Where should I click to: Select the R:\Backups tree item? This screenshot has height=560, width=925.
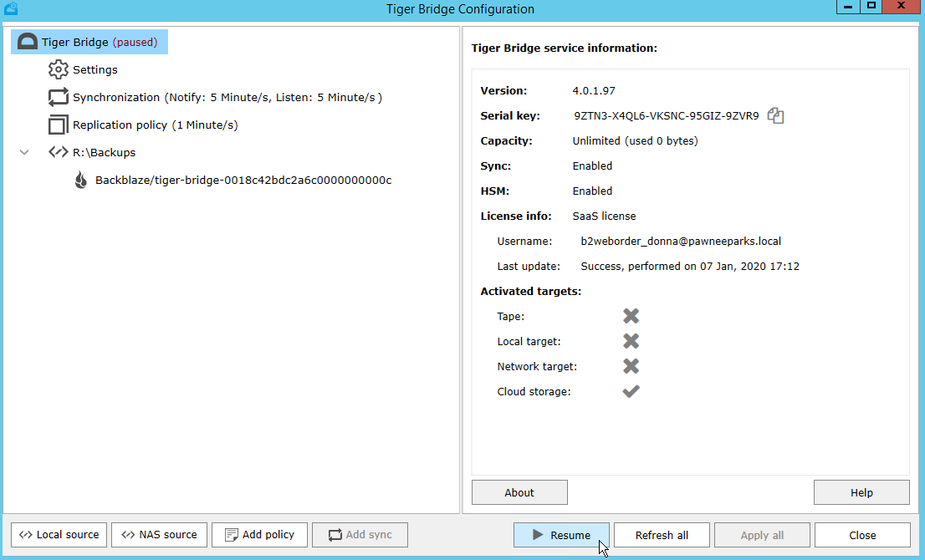[104, 152]
